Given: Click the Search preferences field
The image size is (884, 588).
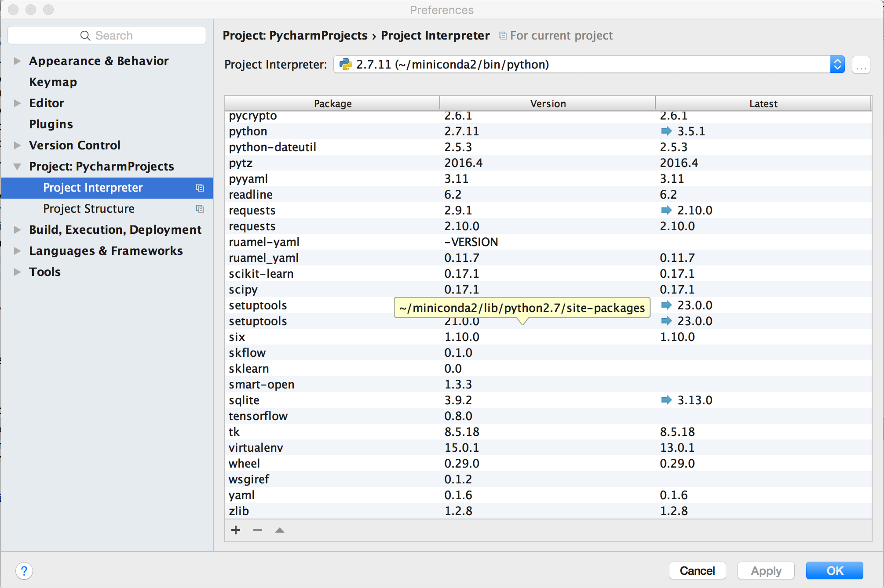Looking at the screenshot, I should [x=107, y=35].
